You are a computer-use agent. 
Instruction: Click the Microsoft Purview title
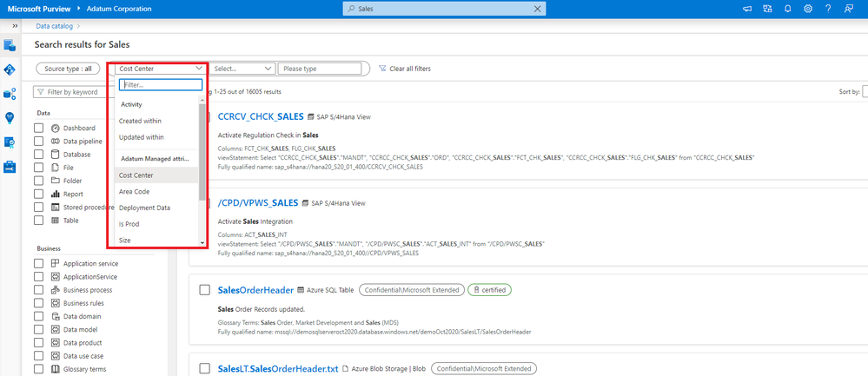(39, 9)
